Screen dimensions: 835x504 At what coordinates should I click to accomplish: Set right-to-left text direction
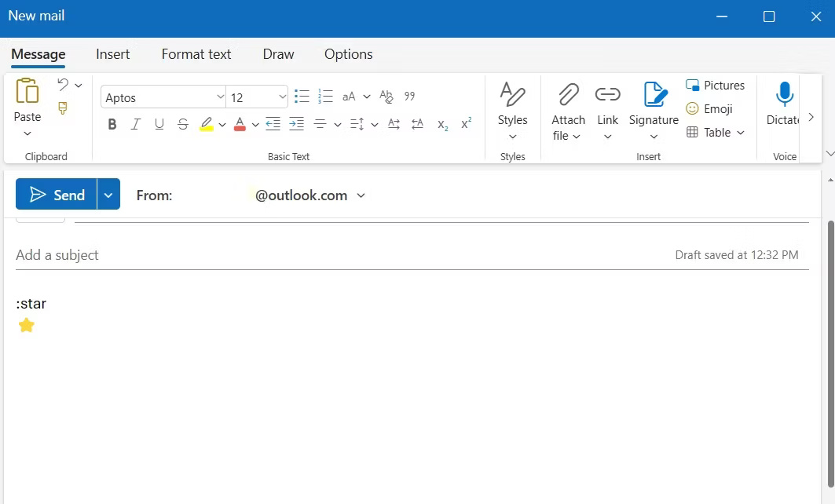click(418, 124)
